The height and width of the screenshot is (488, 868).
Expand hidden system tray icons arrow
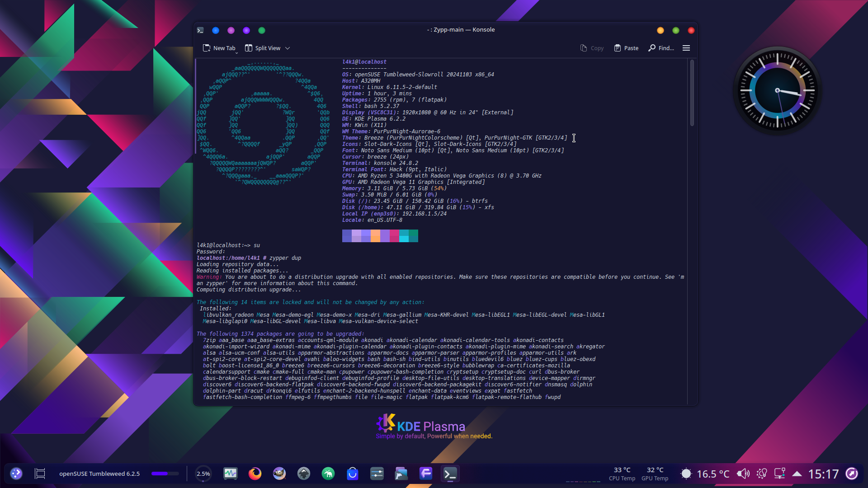pyautogui.click(x=797, y=474)
